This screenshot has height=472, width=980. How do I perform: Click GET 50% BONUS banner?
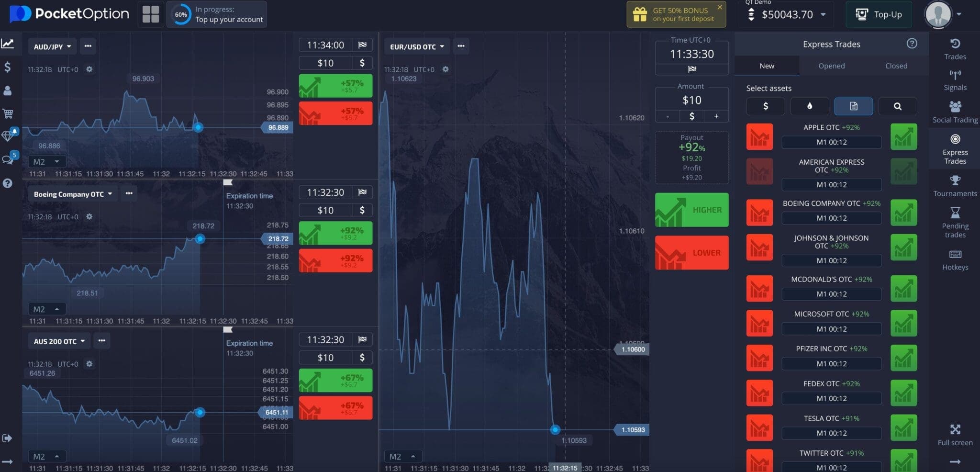(x=676, y=14)
